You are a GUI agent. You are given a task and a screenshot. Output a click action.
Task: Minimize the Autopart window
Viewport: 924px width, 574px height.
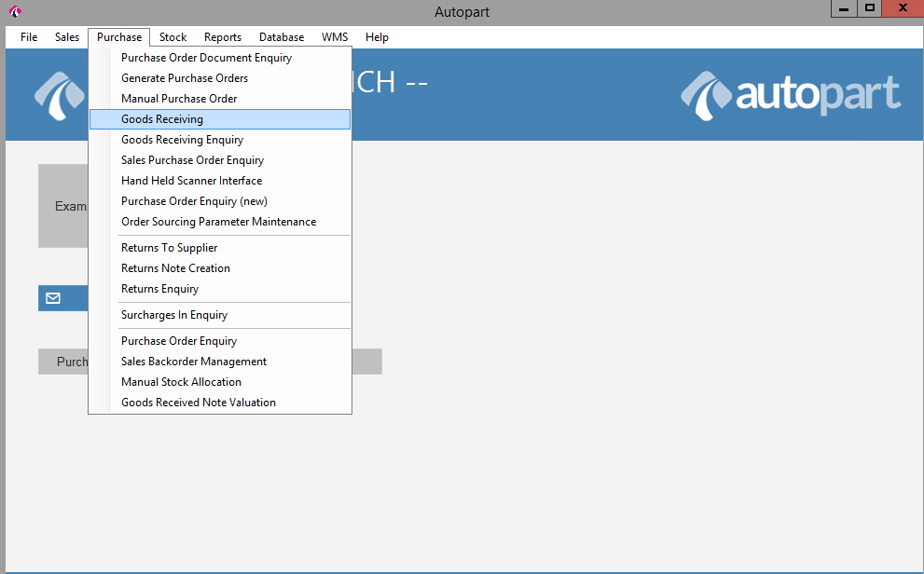point(844,8)
